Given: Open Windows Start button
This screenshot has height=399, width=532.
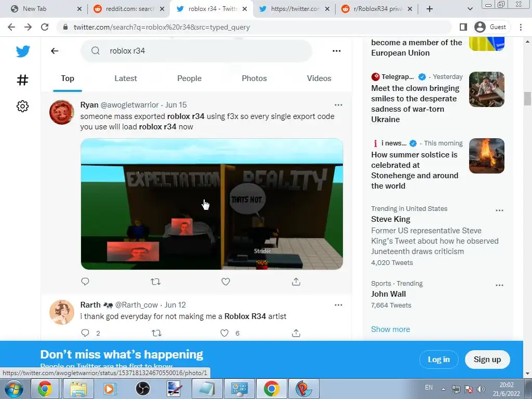Looking at the screenshot, I should [14, 389].
